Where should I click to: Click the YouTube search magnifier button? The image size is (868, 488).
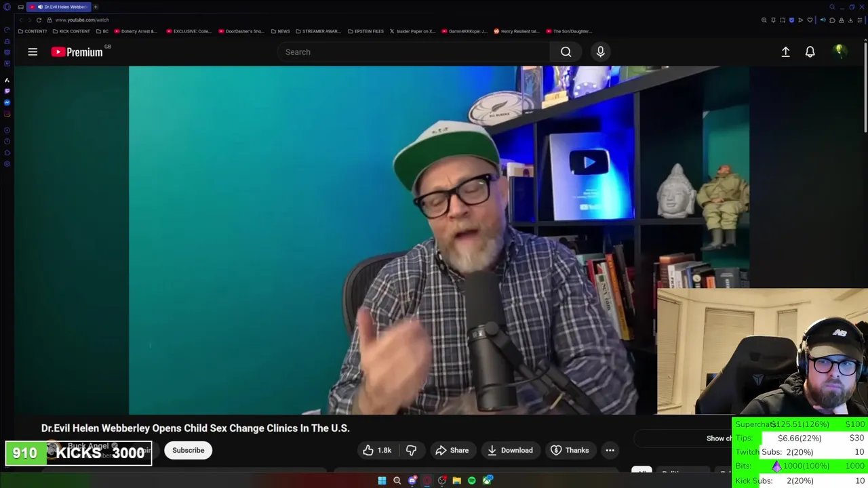pyautogui.click(x=566, y=52)
